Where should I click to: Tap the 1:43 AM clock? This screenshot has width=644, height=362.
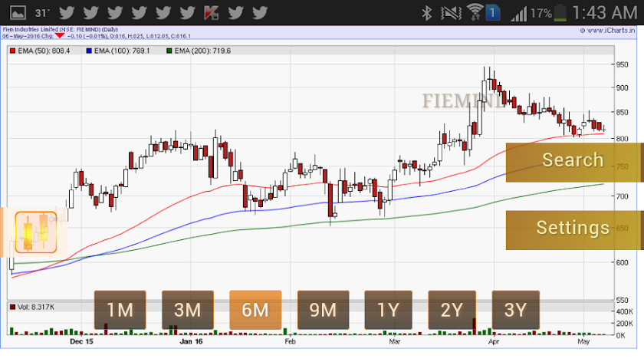click(605, 13)
